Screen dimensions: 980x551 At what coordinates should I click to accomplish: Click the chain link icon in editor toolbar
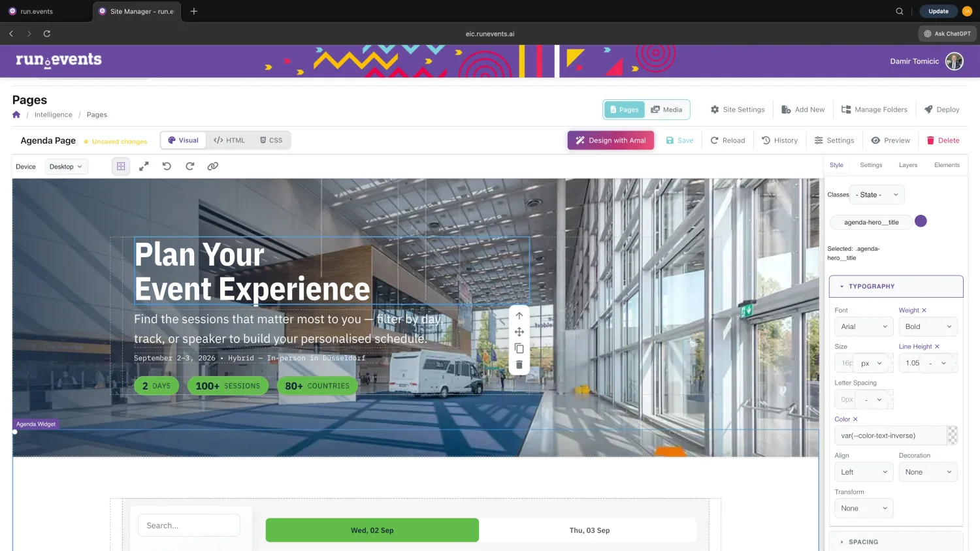pyautogui.click(x=212, y=166)
